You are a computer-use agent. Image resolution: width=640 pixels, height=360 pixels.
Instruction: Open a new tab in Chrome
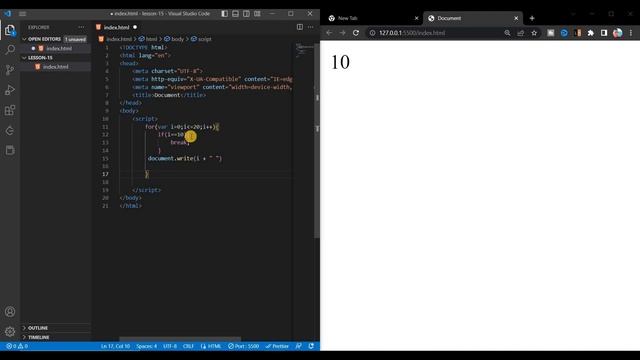pyautogui.click(x=532, y=18)
